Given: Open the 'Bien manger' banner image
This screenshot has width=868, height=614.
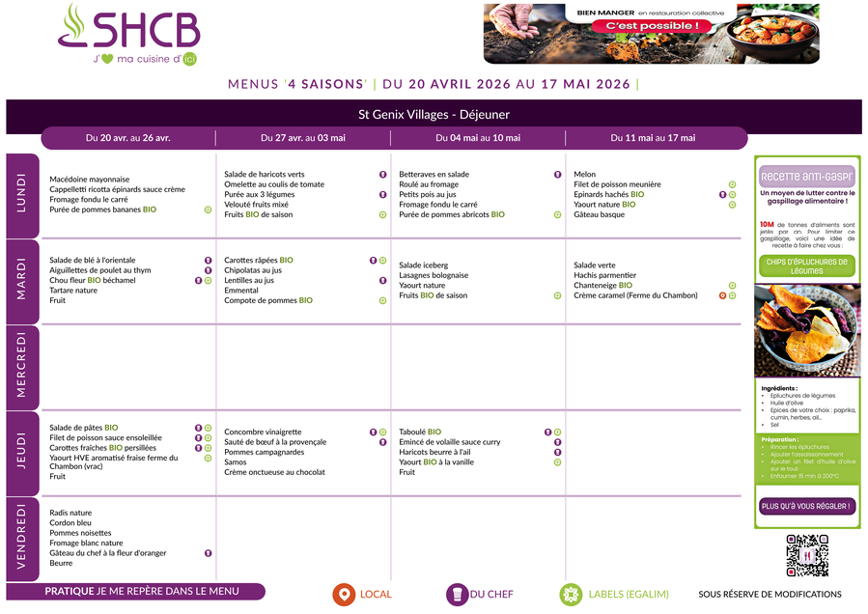Looking at the screenshot, I should (x=651, y=34).
